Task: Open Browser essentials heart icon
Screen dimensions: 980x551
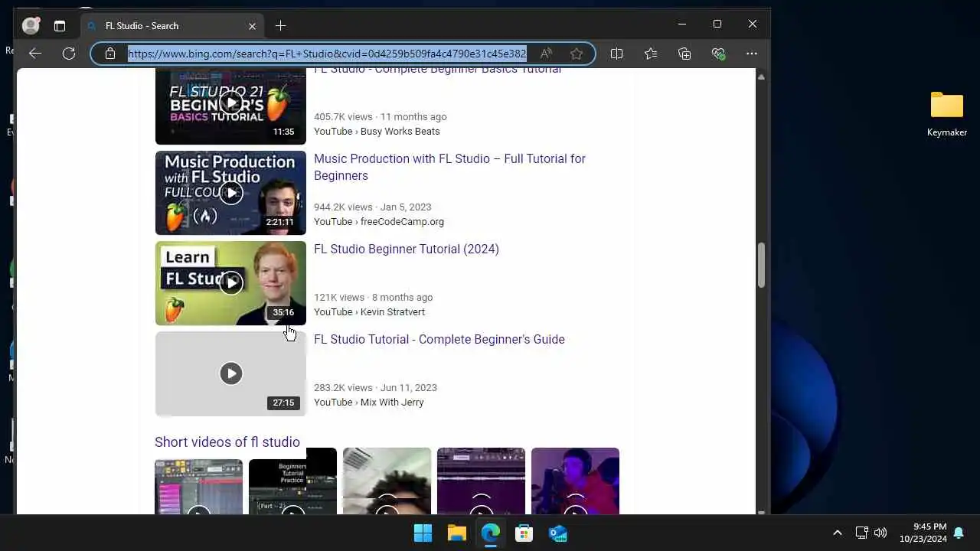Action: tap(718, 54)
